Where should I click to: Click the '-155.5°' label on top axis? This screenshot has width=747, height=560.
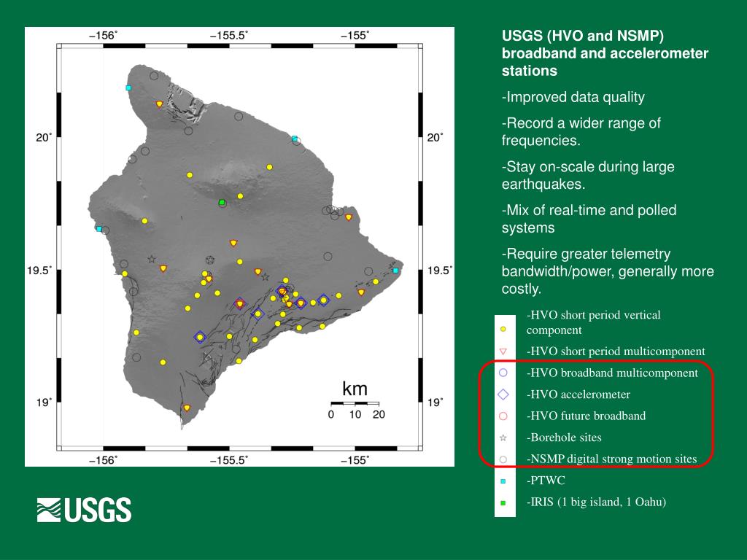(230, 35)
